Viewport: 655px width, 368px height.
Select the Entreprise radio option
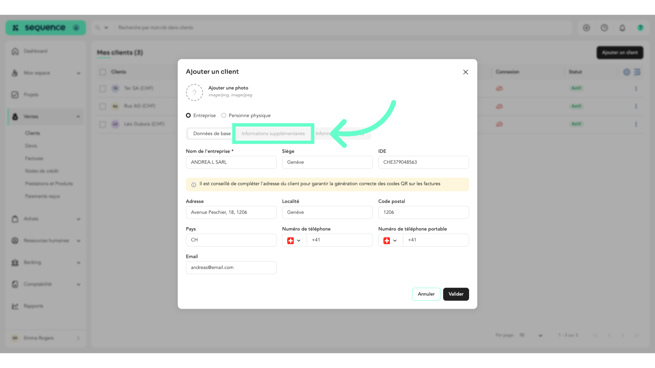[x=188, y=115]
